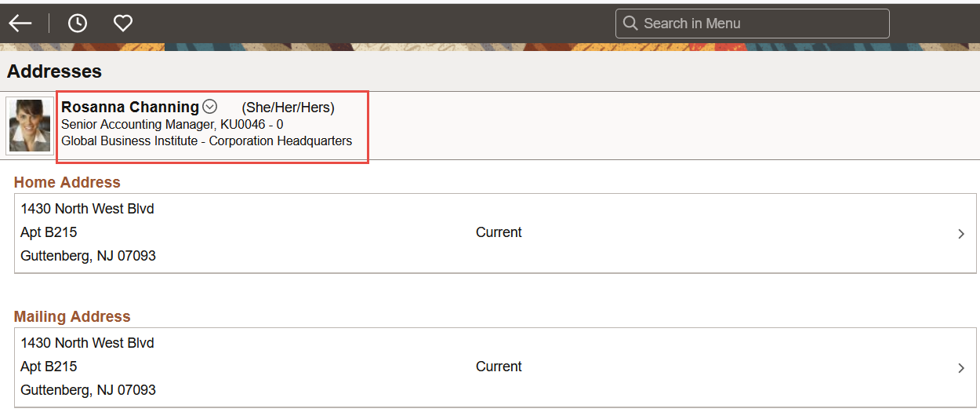Select the home address street line
980x416 pixels.
(x=87, y=209)
